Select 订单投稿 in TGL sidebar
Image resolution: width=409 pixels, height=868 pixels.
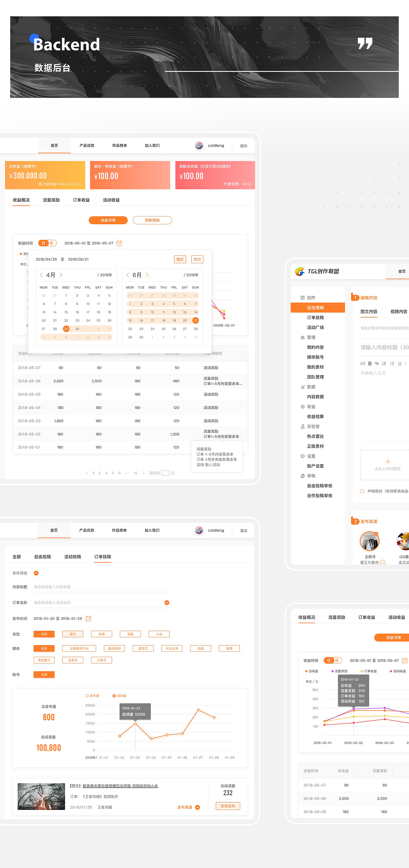tap(315, 317)
